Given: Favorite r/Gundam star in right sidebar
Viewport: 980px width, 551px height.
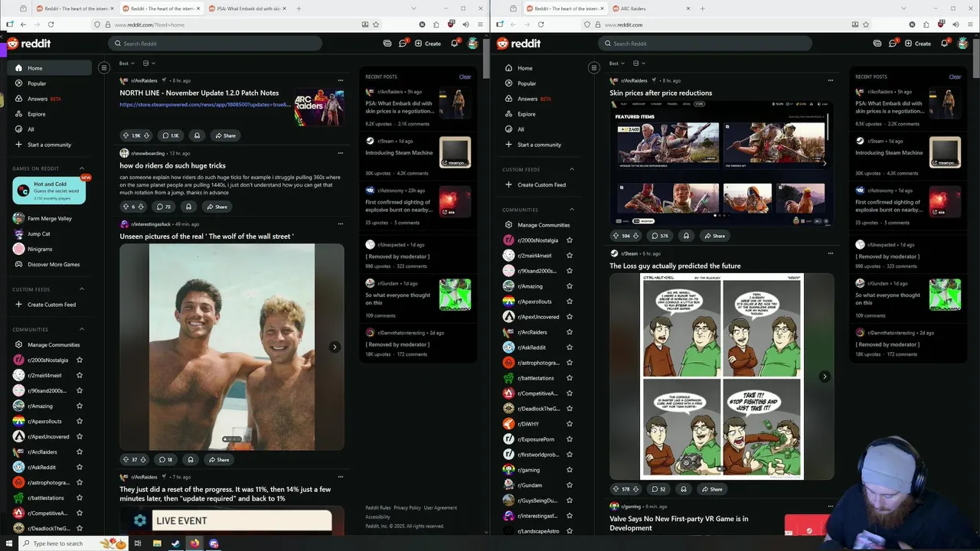Looking at the screenshot, I should coord(569,485).
